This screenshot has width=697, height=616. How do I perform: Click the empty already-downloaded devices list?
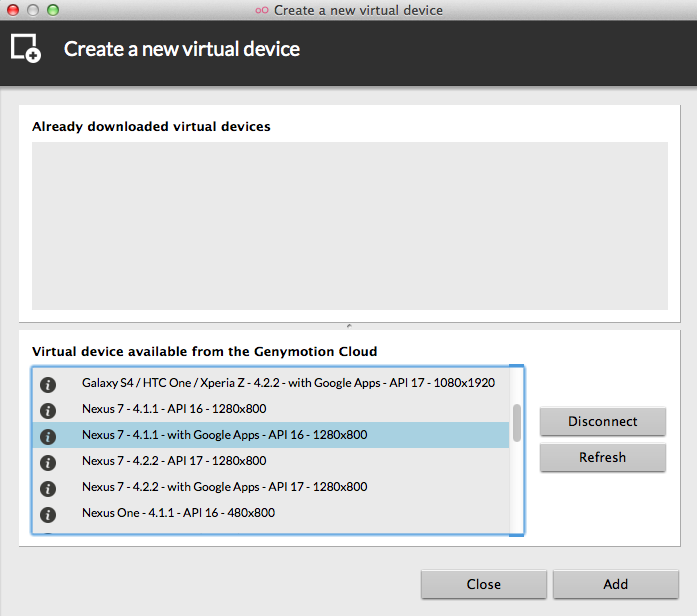click(349, 226)
